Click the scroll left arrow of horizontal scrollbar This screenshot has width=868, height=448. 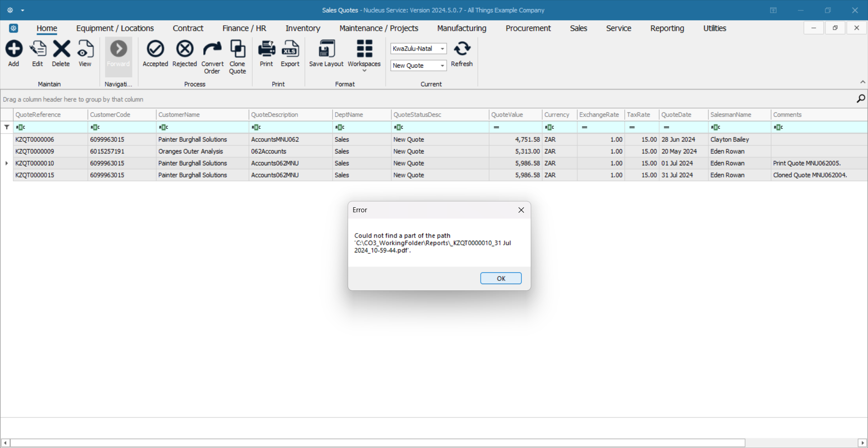click(x=5, y=443)
